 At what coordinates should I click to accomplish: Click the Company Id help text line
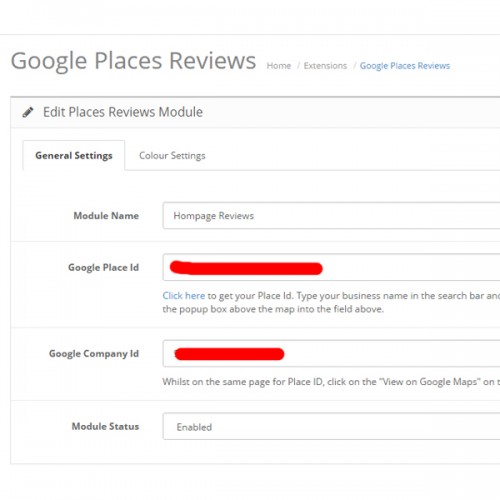pyautogui.click(x=331, y=382)
